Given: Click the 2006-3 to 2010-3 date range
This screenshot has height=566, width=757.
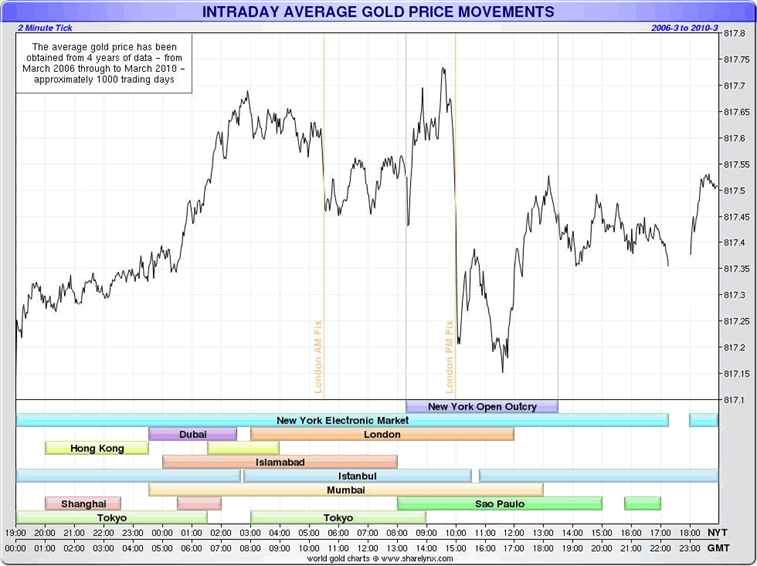Looking at the screenshot, I should click(x=685, y=28).
